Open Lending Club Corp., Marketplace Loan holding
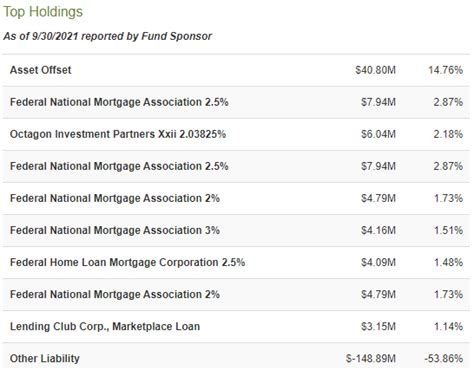Image resolution: width=474 pixels, height=370 pixels. click(105, 326)
